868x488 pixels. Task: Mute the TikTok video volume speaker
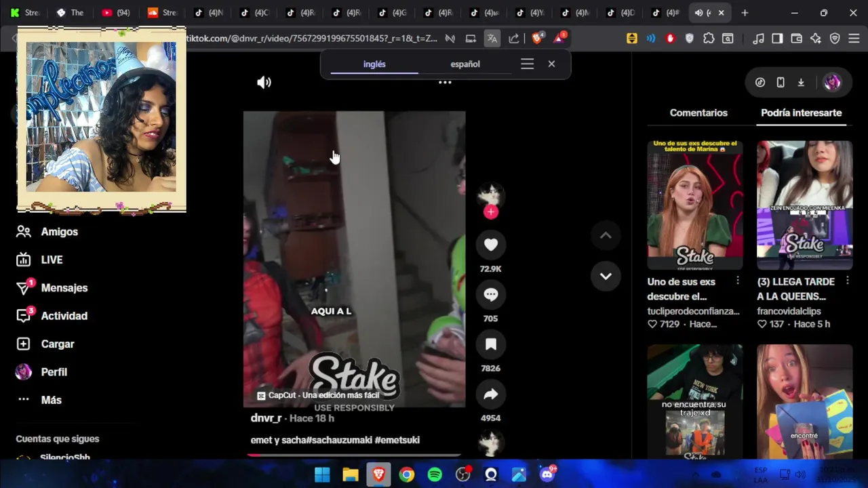264,82
